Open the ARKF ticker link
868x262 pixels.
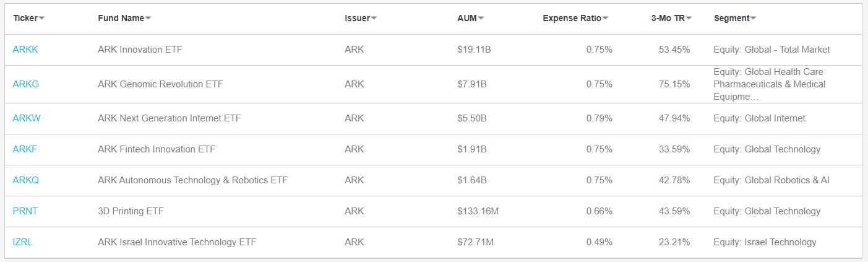pos(25,149)
